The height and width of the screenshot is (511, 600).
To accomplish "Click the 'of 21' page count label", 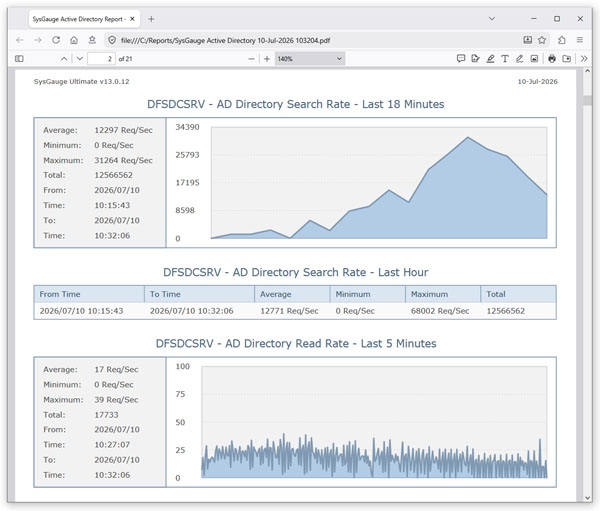I will coord(126,59).
